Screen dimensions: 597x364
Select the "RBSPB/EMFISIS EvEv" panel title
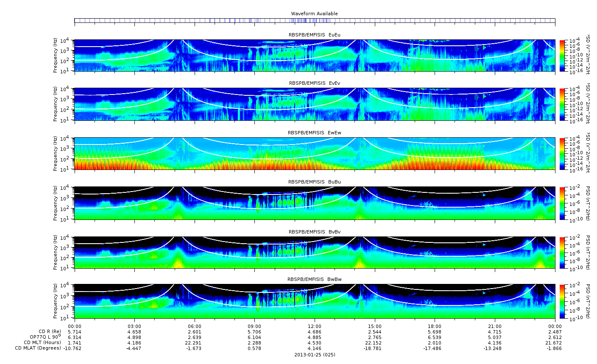(314, 83)
